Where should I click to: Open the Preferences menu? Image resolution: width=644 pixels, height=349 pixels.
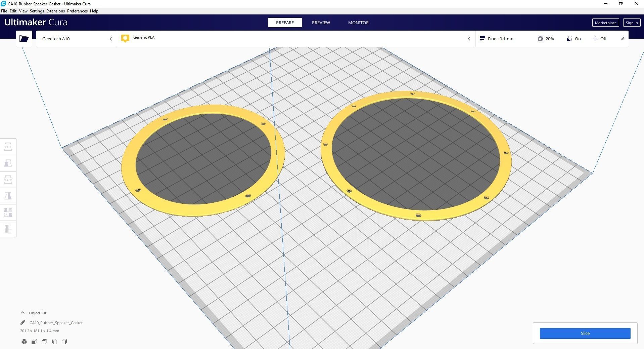[x=77, y=11]
